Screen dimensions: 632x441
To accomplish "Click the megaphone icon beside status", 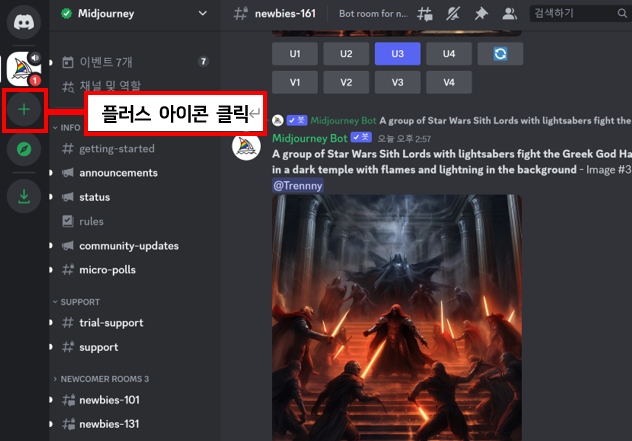I will (x=68, y=197).
